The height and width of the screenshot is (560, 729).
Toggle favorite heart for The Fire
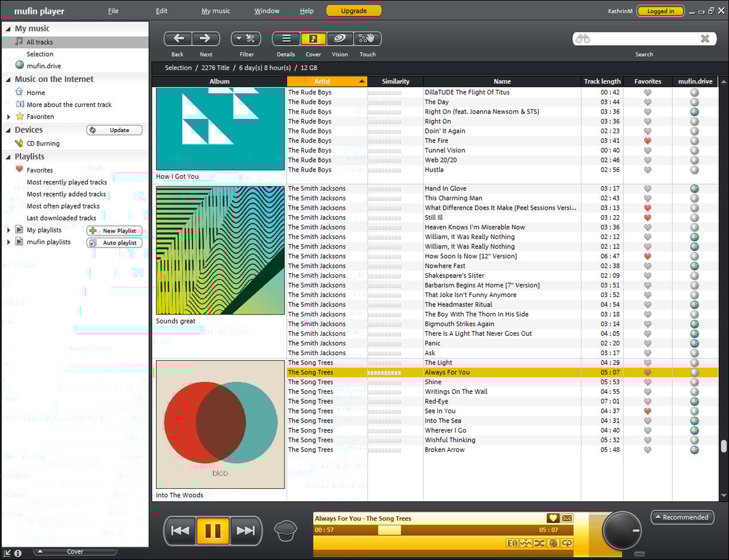point(647,141)
